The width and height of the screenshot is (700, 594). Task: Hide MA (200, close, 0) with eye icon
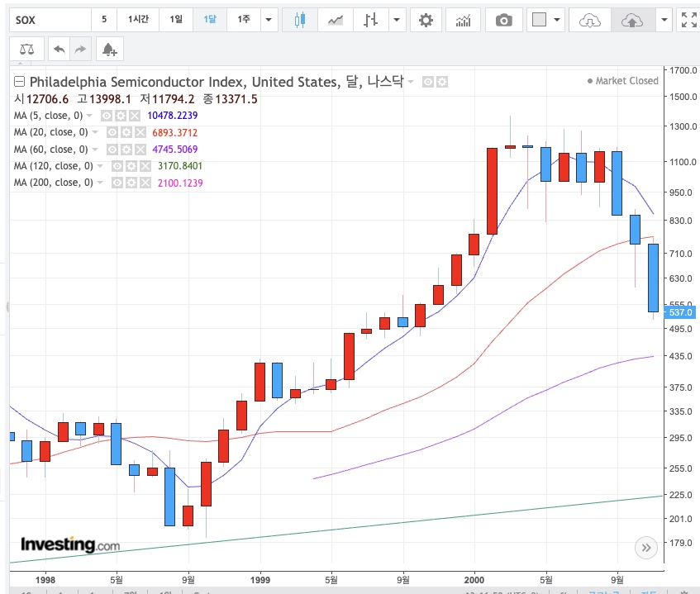(117, 183)
